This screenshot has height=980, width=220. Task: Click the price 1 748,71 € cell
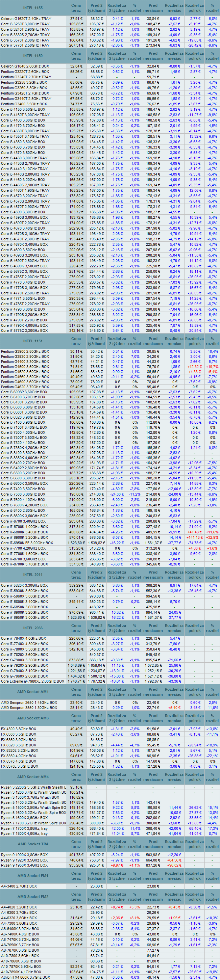pos(76,681)
